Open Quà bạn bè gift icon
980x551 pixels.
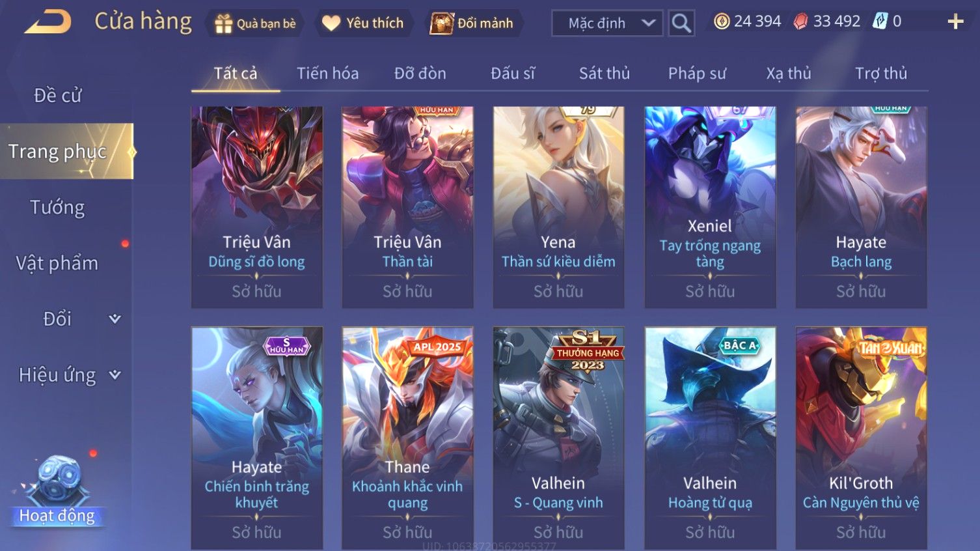point(223,23)
